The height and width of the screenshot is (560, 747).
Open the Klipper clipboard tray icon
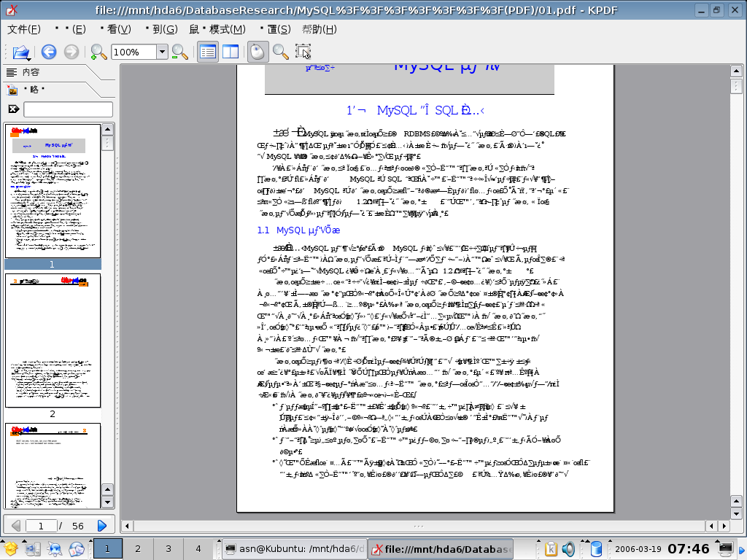click(551, 549)
